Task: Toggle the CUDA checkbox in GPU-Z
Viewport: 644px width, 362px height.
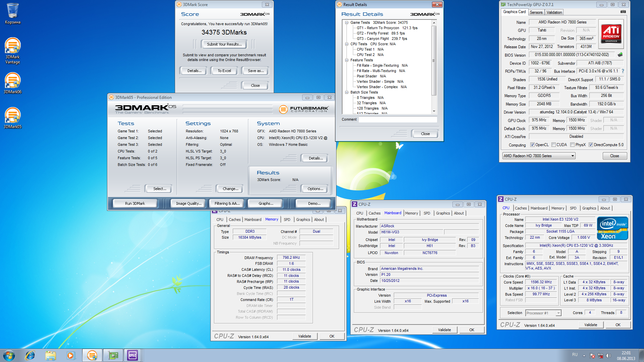Action: (553, 145)
